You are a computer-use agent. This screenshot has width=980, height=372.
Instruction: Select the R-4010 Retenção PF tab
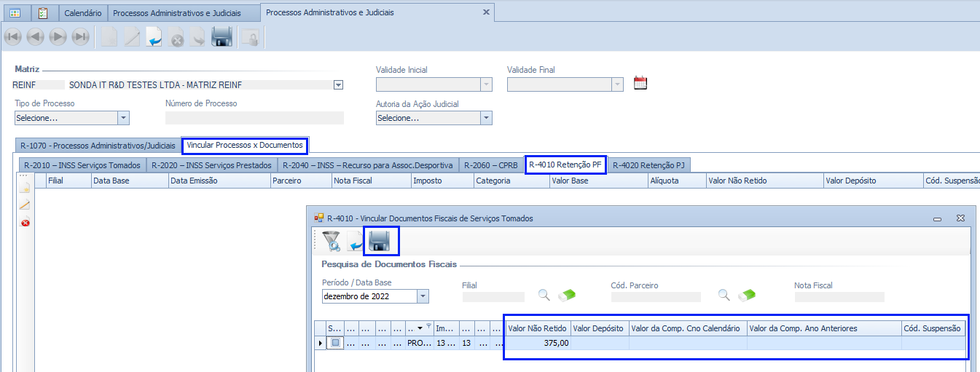pos(565,165)
